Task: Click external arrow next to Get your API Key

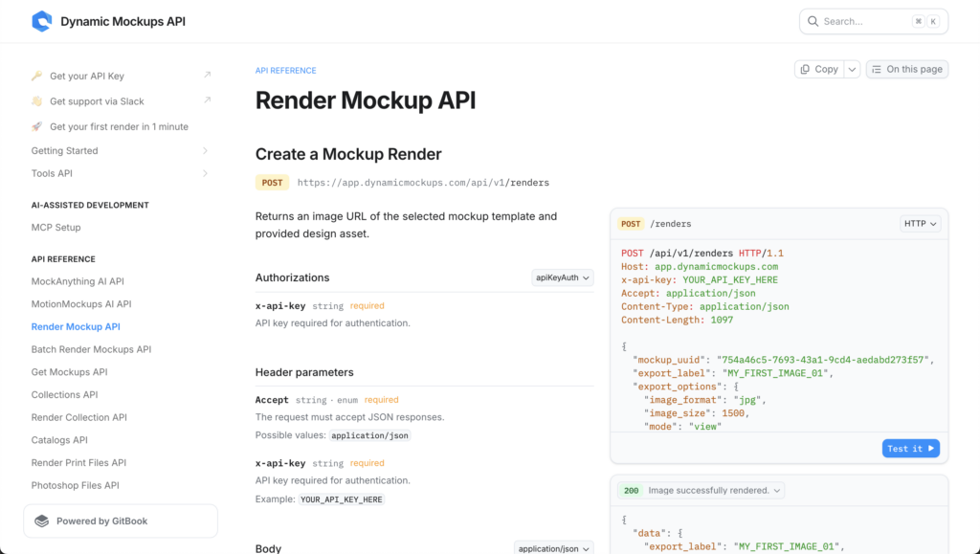Action: coord(207,75)
